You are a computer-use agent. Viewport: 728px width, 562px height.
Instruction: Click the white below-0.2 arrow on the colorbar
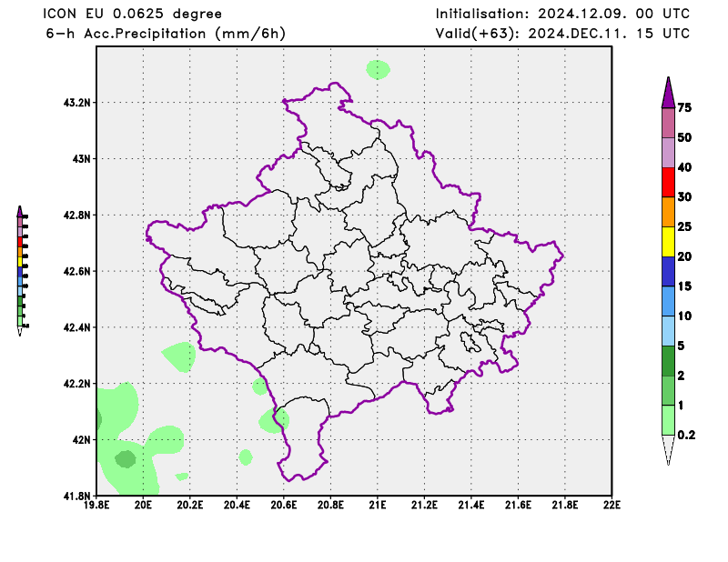[x=668, y=450]
